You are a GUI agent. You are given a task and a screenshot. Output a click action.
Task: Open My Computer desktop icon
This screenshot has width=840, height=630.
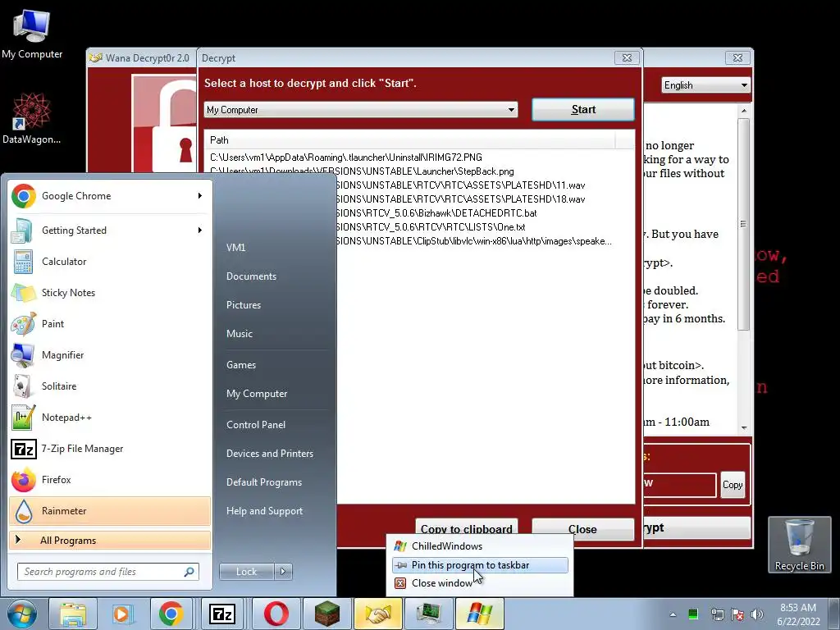click(32, 33)
